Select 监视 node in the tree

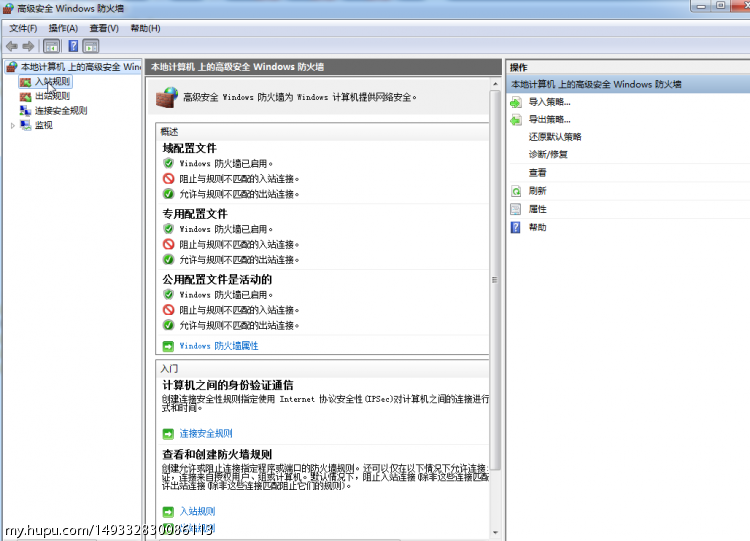[44, 125]
